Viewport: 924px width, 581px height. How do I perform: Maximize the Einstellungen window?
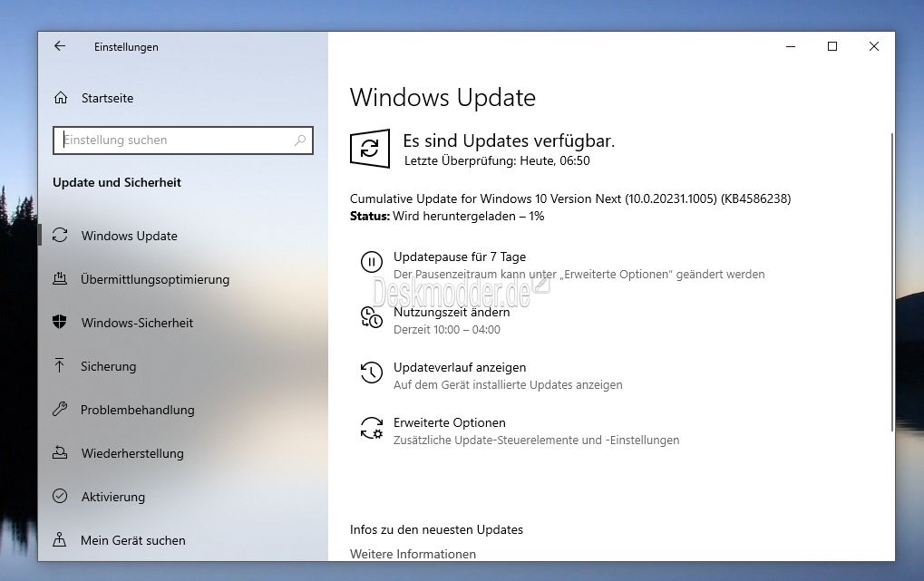(x=832, y=46)
